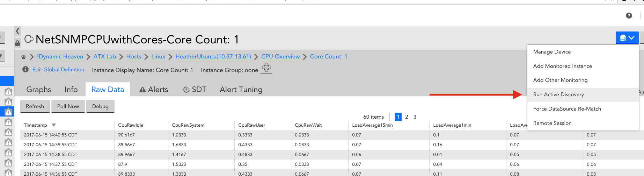Click the highlighted alert icon in sidebar

tap(8, 112)
